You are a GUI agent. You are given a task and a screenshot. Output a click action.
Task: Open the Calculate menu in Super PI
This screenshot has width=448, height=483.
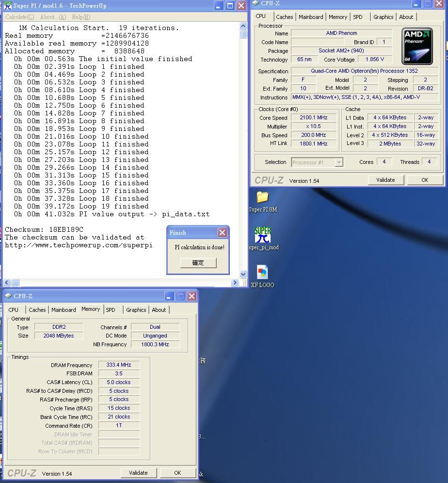tap(20, 17)
